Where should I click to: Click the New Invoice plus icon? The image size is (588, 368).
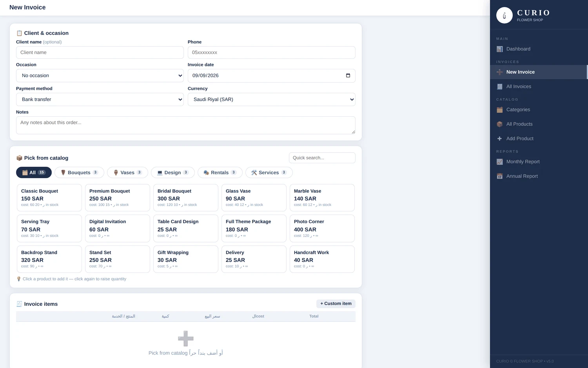[499, 72]
